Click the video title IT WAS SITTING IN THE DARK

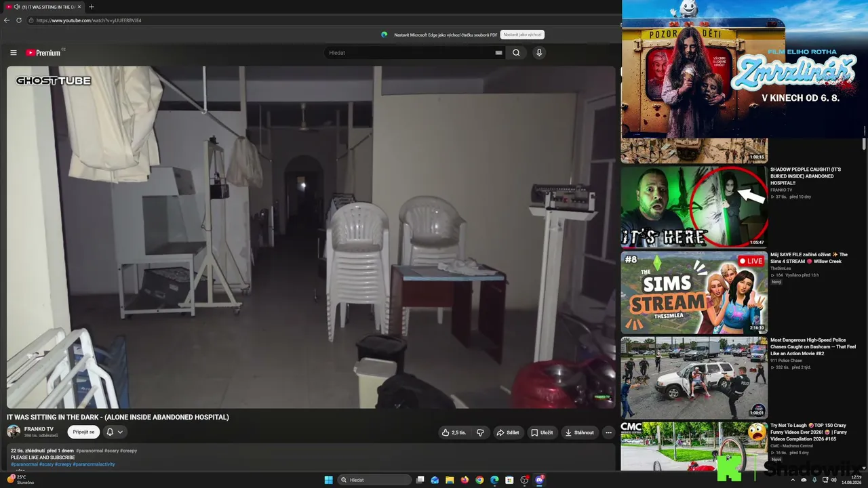tap(118, 417)
